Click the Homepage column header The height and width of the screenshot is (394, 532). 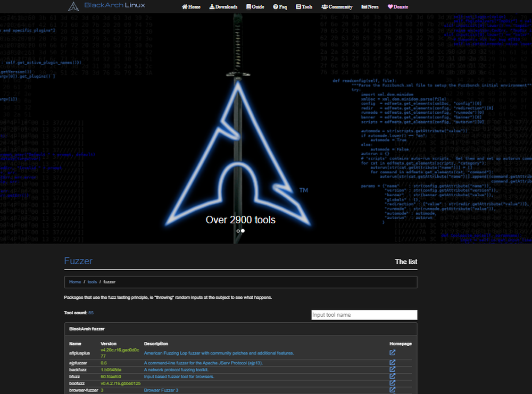pos(401,343)
